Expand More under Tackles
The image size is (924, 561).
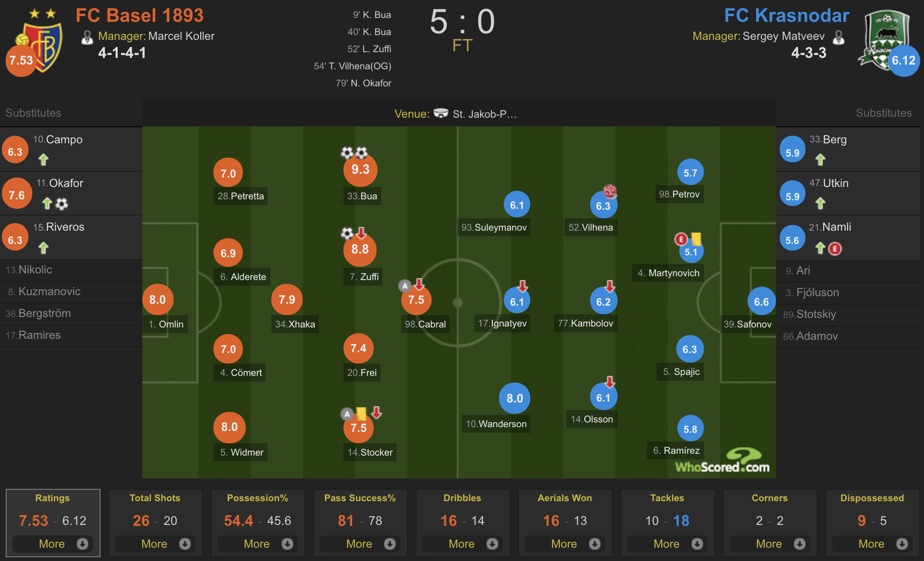tap(667, 543)
